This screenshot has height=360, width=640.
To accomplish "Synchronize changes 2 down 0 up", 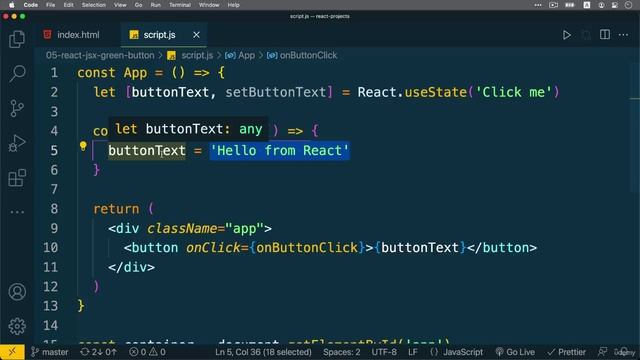I will coord(98,352).
